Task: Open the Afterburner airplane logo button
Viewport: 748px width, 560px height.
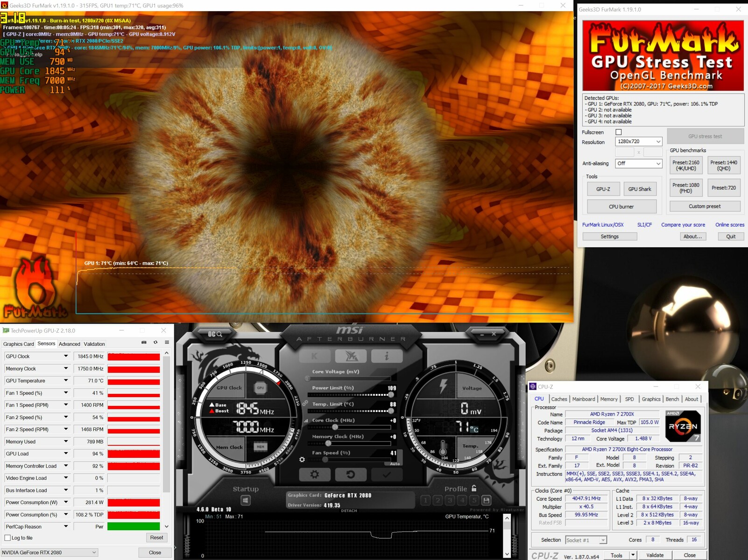Action: [x=351, y=356]
